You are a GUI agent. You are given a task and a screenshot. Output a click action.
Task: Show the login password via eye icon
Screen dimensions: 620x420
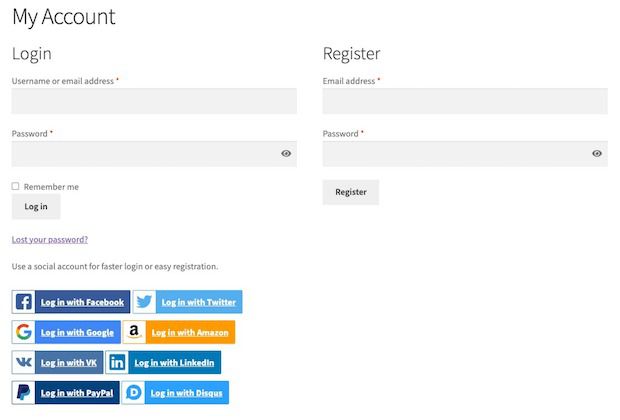pyautogui.click(x=286, y=153)
